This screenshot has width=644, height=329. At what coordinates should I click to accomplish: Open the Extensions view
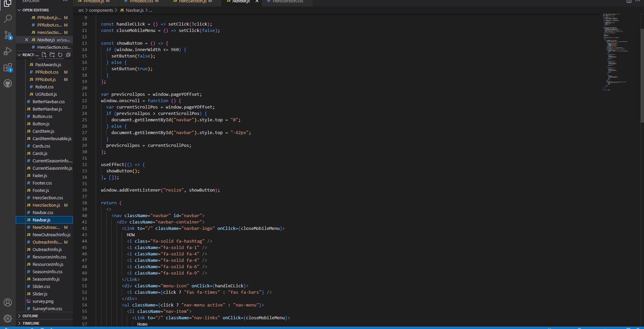8,68
